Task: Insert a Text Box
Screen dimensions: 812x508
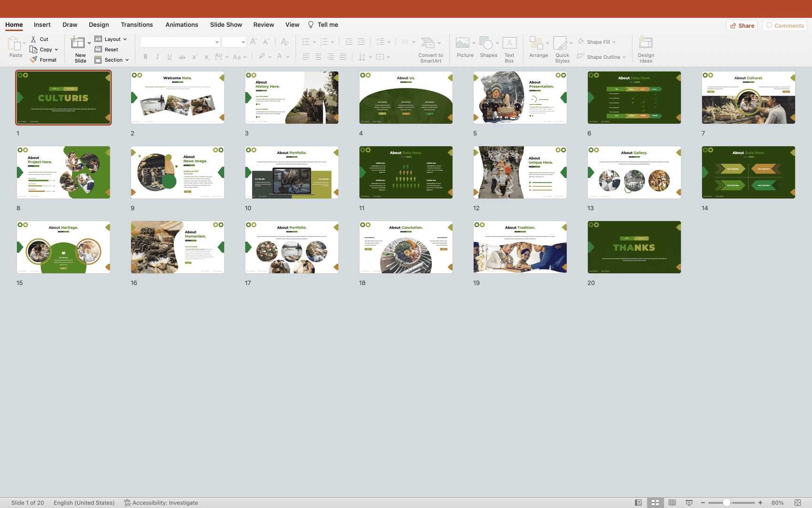Action: [509, 43]
